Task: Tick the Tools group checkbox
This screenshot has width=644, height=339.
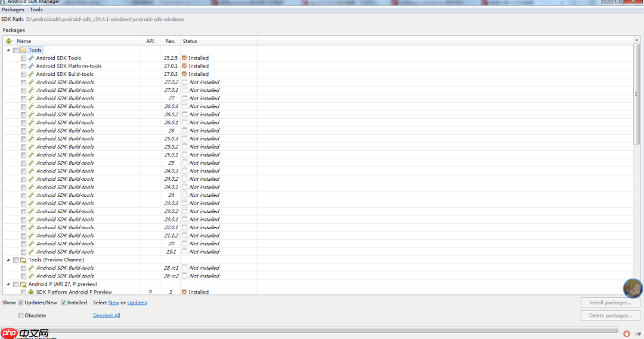Action: [x=16, y=50]
